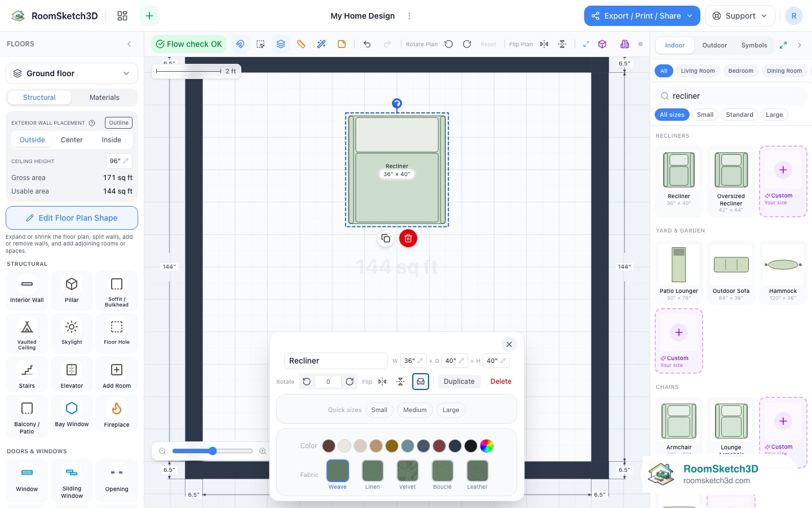Flip plan horizontally

coord(544,44)
